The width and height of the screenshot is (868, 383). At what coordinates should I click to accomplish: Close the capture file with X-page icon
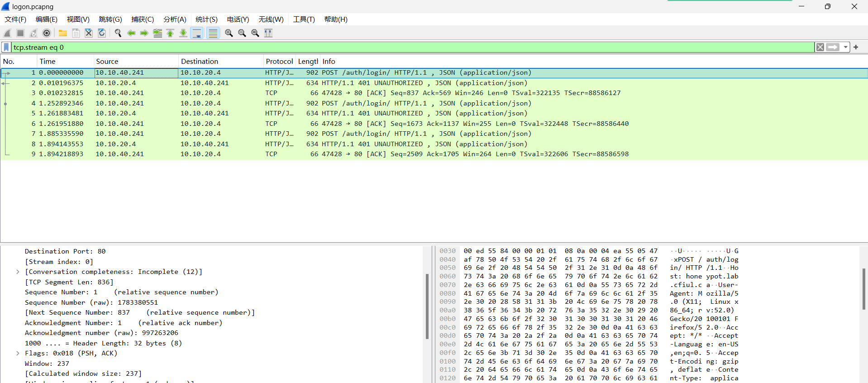(89, 33)
